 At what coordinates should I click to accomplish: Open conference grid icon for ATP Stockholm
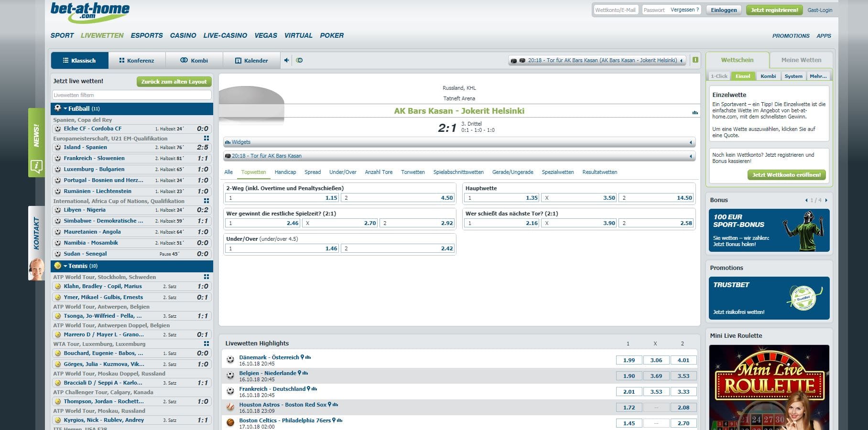pos(206,277)
